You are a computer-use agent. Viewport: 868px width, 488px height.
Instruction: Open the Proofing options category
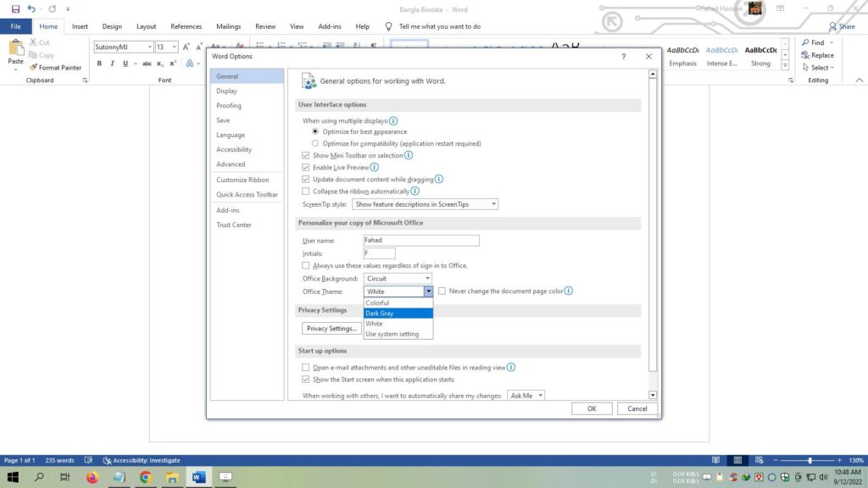(x=229, y=106)
